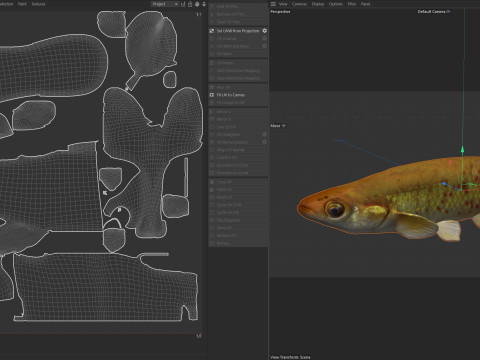Open settings gear beside UV Rectangularize
Image resolution: width=480 pixels, height=360 pixels.
[265, 142]
